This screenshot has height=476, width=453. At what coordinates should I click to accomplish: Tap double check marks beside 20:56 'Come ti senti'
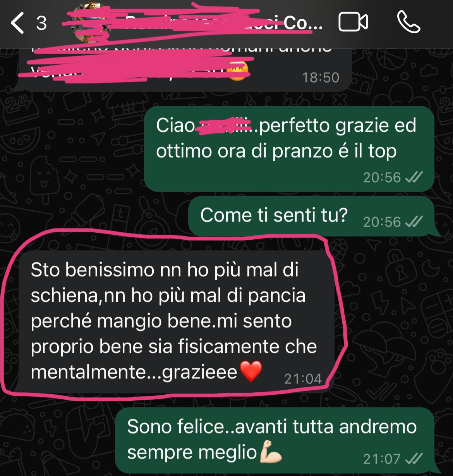coord(414,222)
